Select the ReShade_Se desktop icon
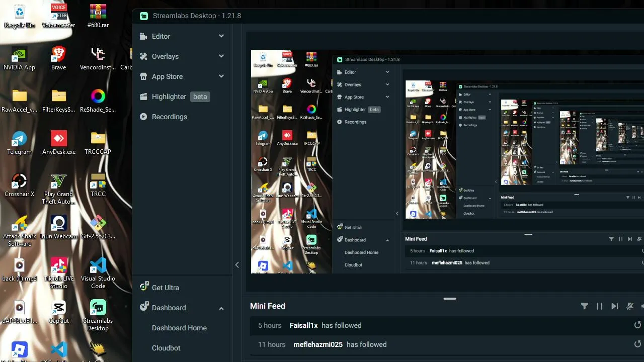The height and width of the screenshot is (362, 644). click(98, 101)
